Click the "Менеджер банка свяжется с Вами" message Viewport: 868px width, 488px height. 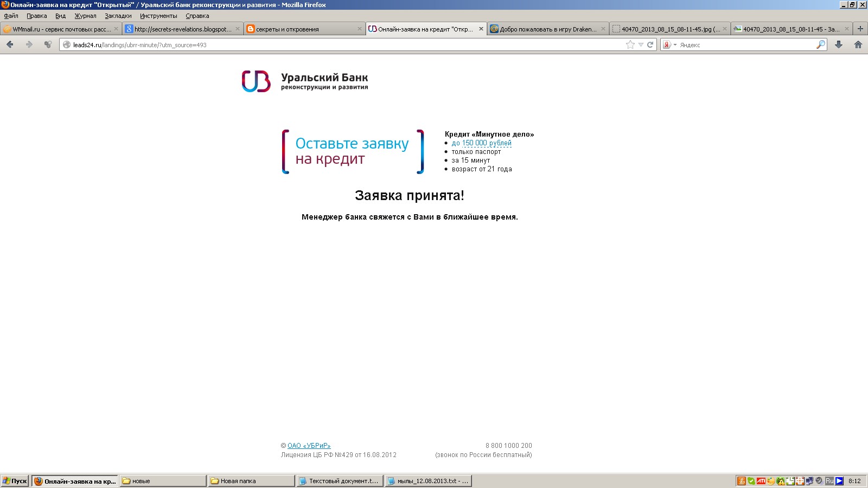click(x=410, y=217)
